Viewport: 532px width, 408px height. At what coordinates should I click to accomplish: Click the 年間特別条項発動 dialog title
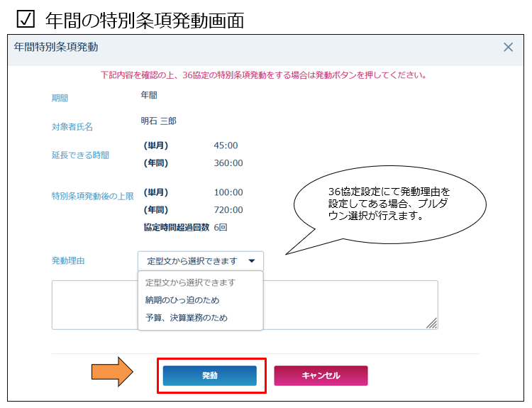pos(56,48)
